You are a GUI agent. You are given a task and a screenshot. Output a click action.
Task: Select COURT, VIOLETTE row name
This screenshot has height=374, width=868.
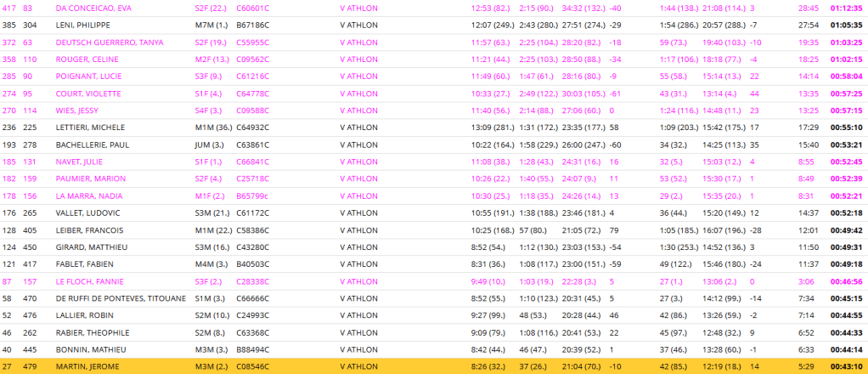point(84,93)
